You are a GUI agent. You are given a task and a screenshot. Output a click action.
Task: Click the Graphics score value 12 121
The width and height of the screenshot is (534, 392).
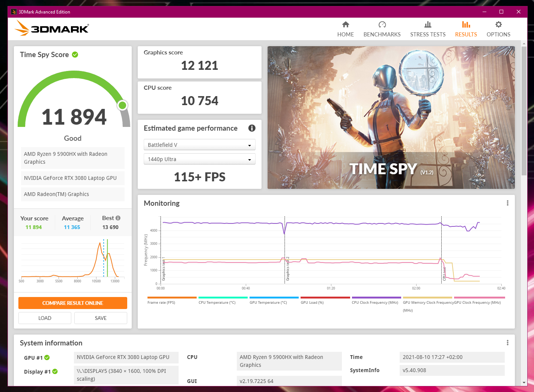point(200,66)
